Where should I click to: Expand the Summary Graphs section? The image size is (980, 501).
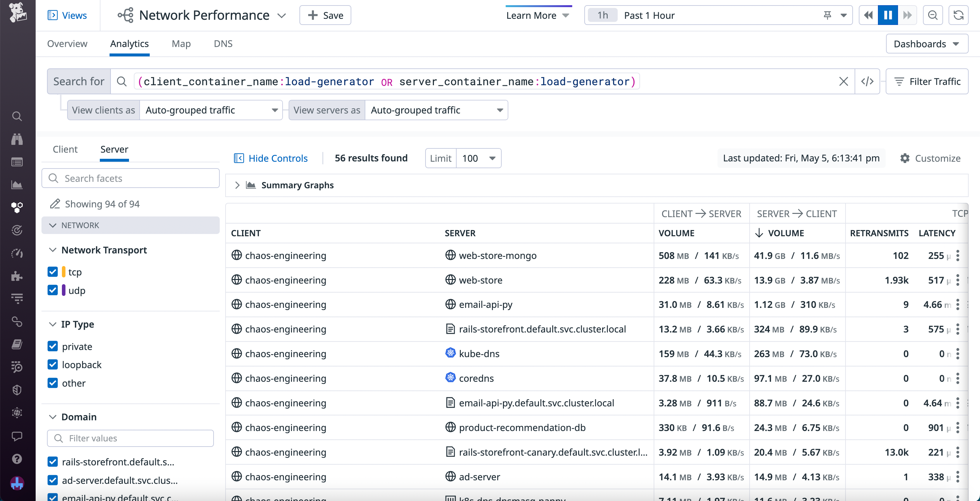pos(238,185)
